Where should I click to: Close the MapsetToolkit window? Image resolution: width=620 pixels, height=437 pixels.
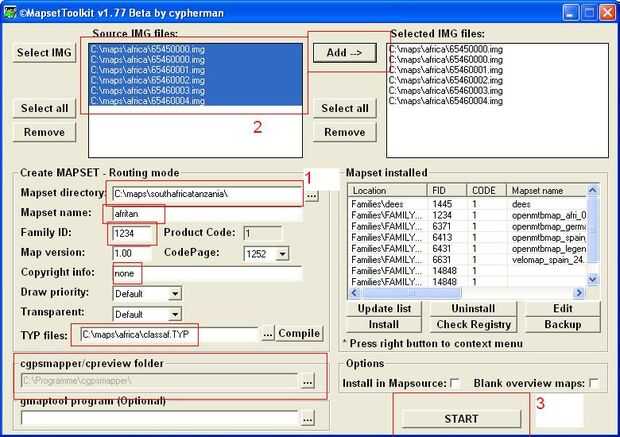(607, 13)
